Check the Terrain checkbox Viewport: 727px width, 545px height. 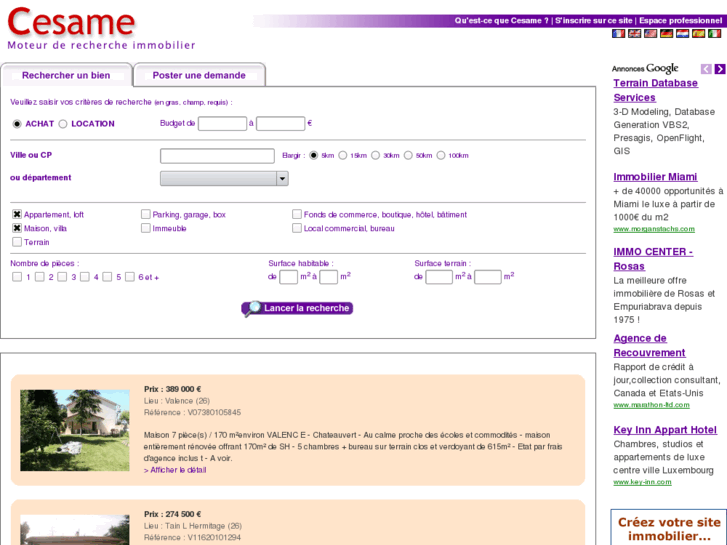(17, 242)
